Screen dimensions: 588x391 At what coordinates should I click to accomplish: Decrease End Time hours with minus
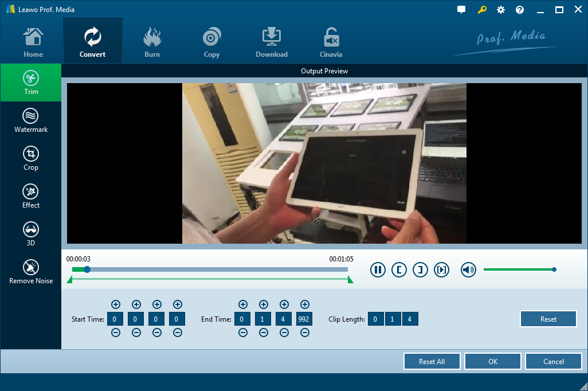click(x=243, y=333)
